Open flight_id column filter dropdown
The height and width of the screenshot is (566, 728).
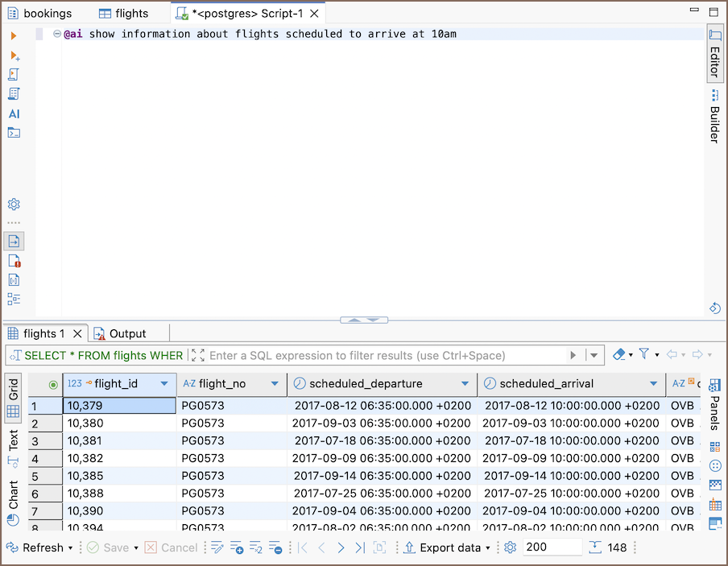pyautogui.click(x=164, y=384)
